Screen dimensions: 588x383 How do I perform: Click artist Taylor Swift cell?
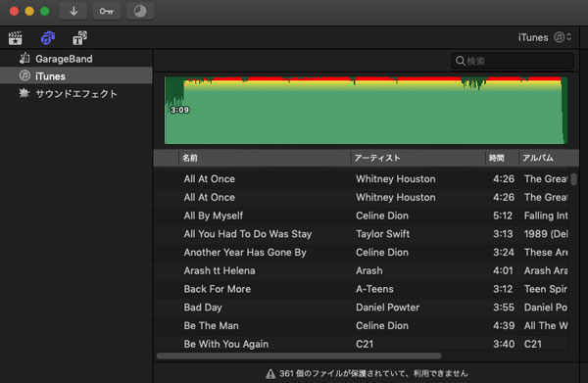tap(382, 234)
